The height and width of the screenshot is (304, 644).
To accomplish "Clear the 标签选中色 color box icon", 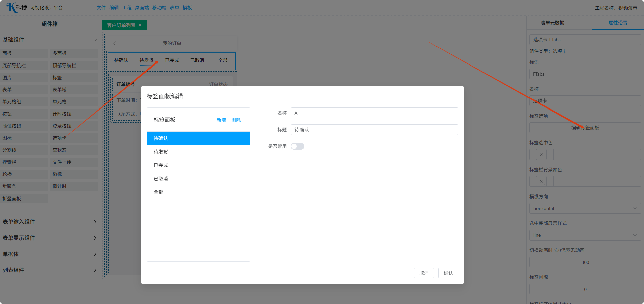I will (541, 155).
